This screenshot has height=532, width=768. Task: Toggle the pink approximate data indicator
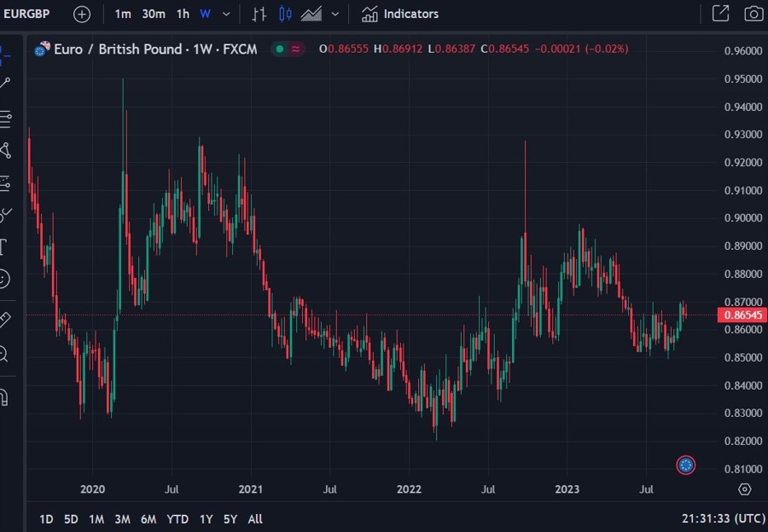point(295,49)
